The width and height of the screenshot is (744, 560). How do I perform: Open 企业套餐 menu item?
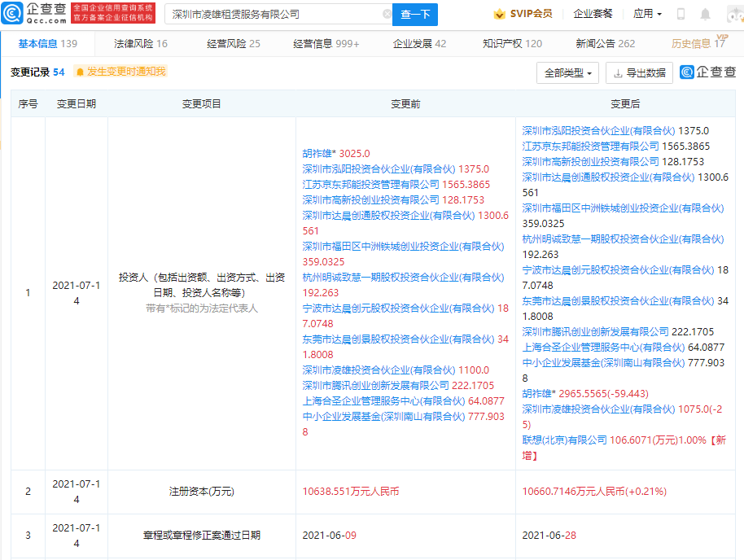click(593, 14)
